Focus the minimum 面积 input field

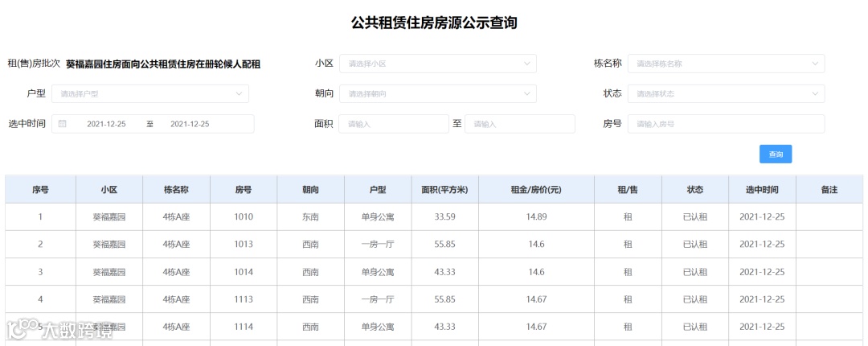point(394,124)
